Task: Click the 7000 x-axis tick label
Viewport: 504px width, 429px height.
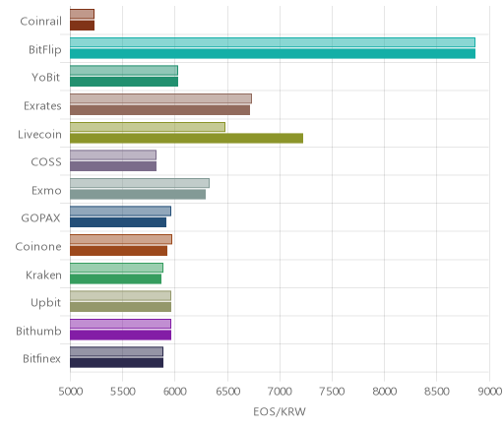Action: [280, 392]
